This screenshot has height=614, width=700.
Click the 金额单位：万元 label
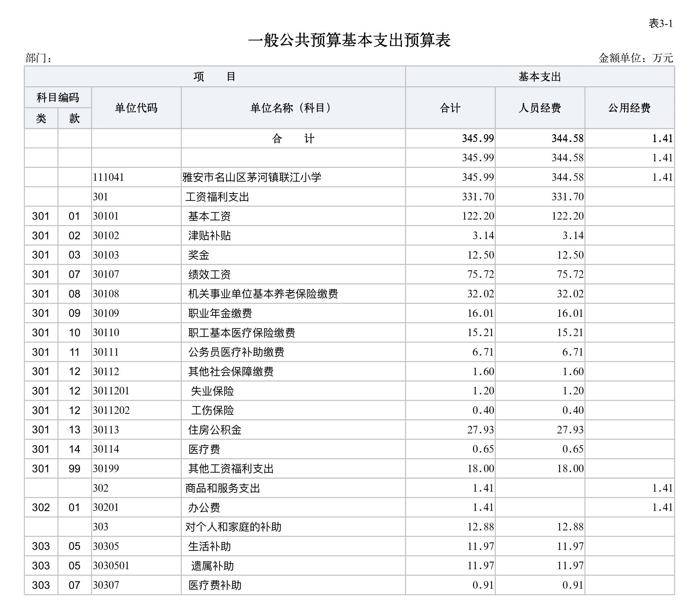(636, 58)
